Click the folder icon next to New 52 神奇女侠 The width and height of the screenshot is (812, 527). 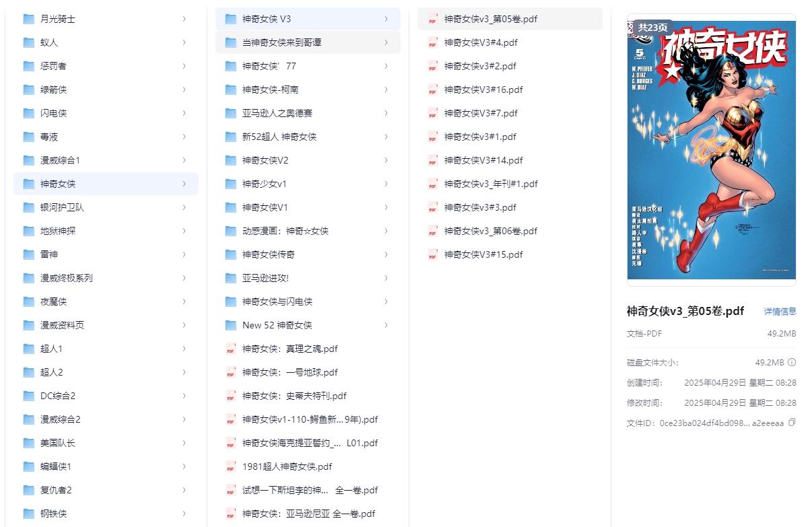[230, 325]
